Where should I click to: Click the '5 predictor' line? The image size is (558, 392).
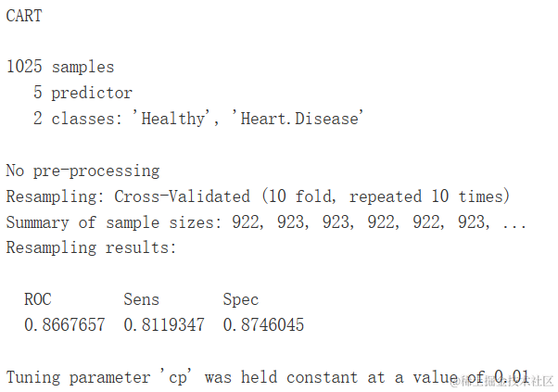[82, 93]
